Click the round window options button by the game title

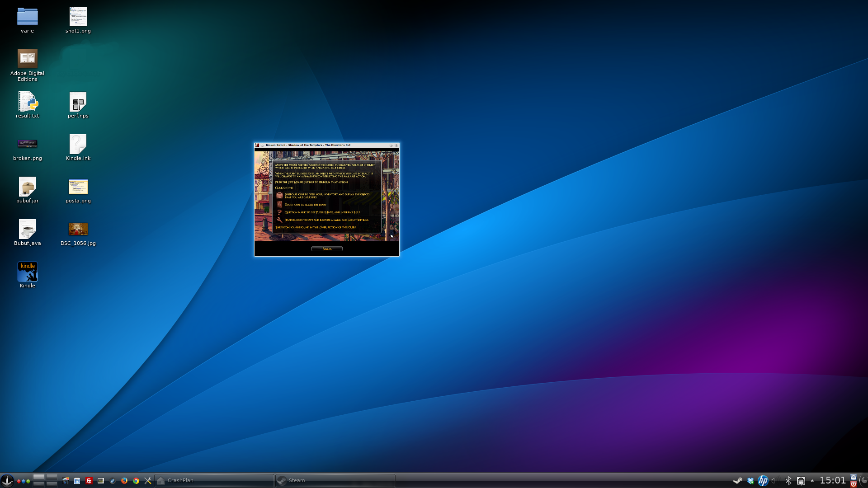pos(262,145)
